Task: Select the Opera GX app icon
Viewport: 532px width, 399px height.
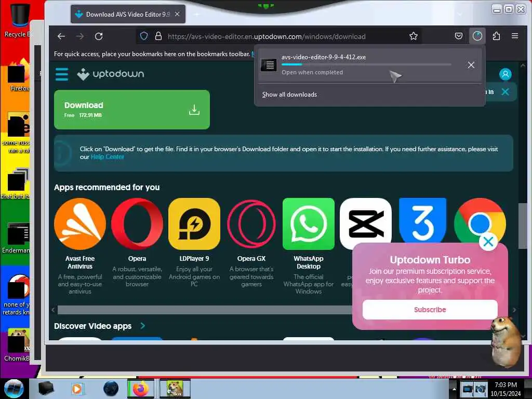Action: tap(251, 224)
